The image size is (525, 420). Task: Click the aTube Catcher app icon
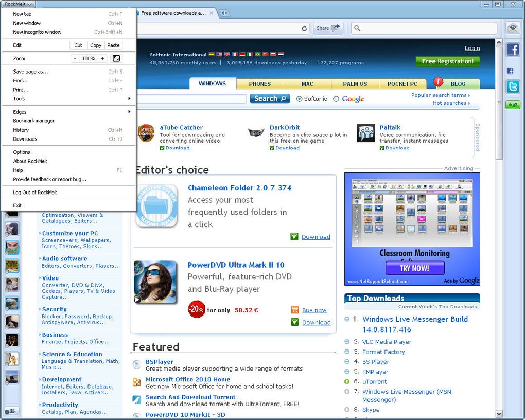[146, 133]
